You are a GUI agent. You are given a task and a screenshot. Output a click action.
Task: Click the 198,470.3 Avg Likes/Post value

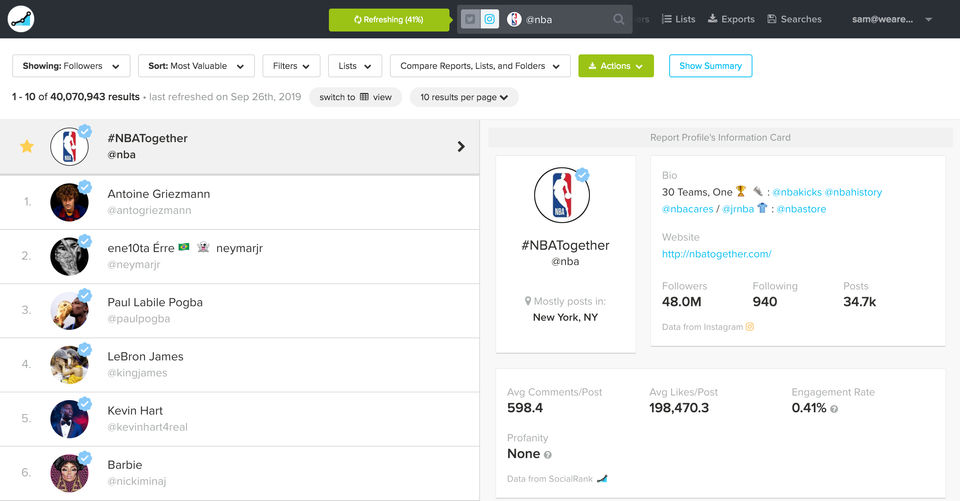point(679,408)
